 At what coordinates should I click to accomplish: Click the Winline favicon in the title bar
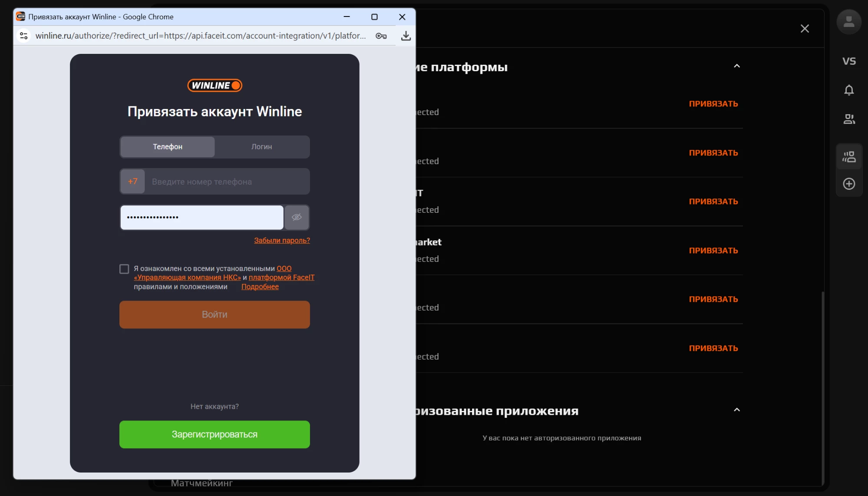[20, 17]
